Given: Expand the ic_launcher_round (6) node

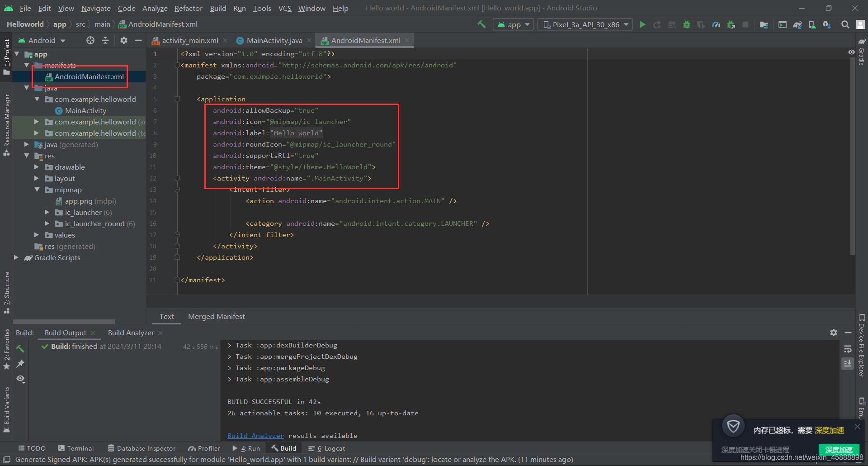Looking at the screenshot, I should (x=47, y=223).
